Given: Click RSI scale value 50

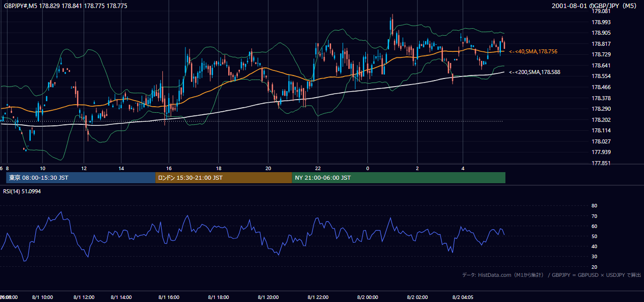Looking at the screenshot, I should click(594, 236).
